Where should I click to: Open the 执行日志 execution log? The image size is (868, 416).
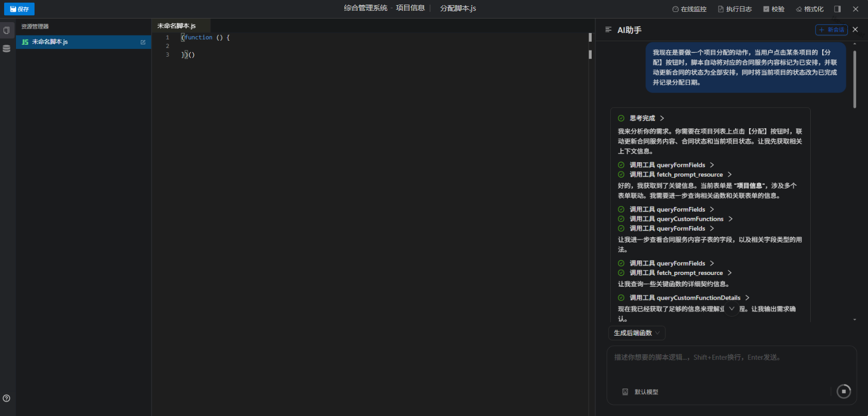[735, 9]
